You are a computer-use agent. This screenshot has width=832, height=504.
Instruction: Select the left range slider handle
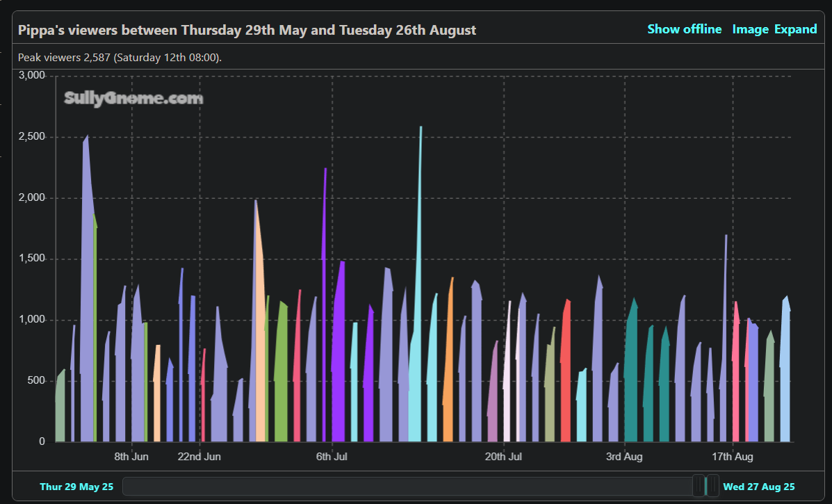pos(699,485)
